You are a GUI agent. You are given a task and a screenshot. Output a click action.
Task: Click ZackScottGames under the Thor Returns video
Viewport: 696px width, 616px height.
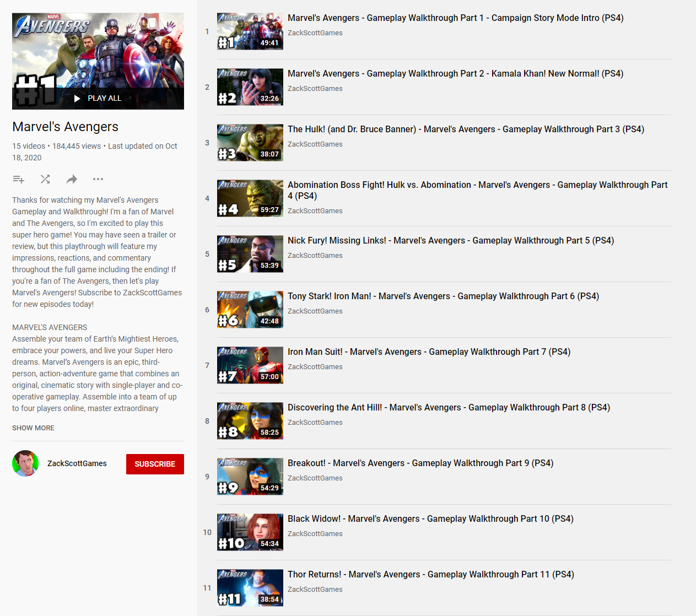tap(315, 590)
